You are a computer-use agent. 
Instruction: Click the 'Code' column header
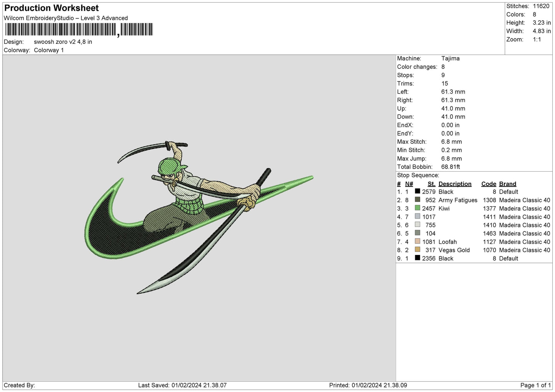click(489, 184)
